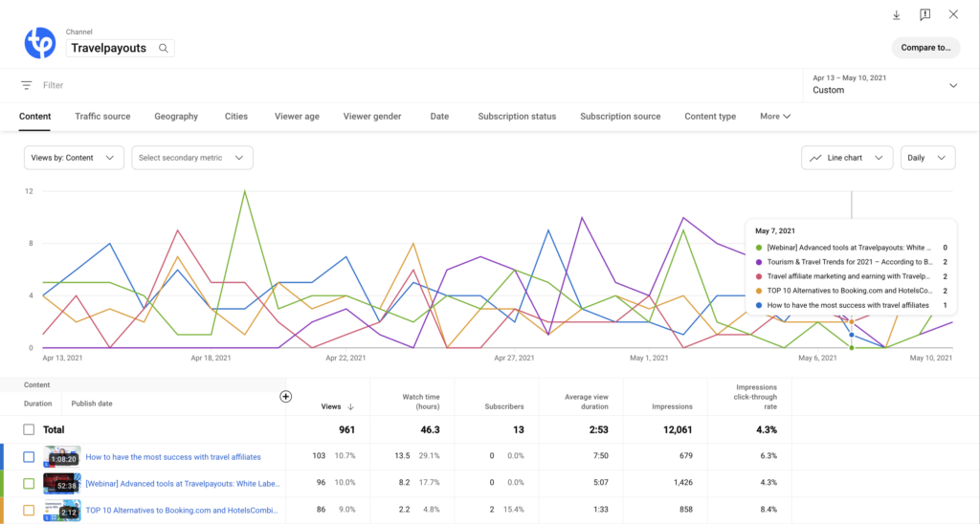Check the travel affiliates video checkbox

coord(30,457)
